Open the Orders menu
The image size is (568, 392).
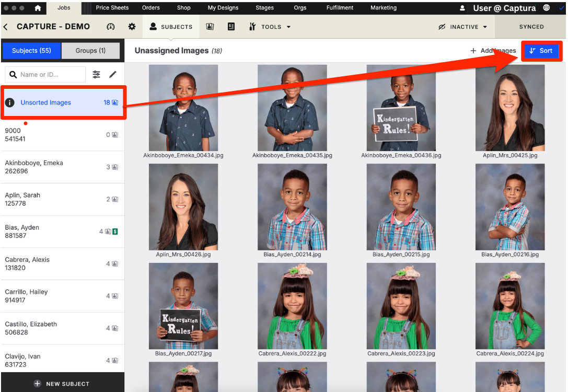point(150,8)
